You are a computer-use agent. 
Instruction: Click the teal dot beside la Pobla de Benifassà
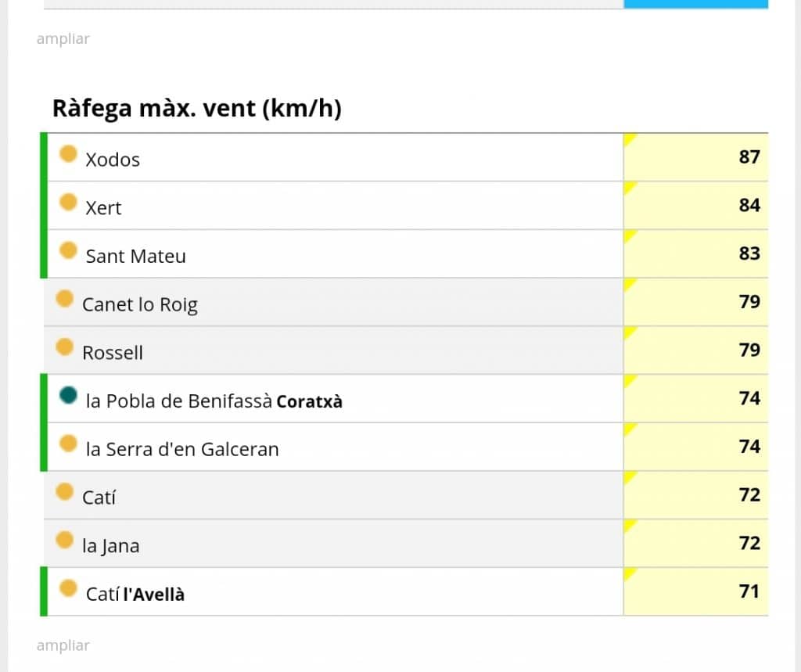(69, 396)
